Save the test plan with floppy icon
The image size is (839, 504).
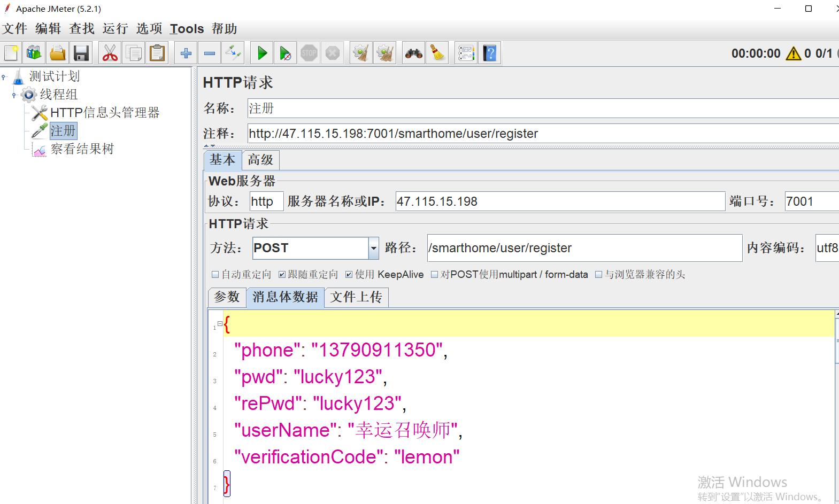[81, 53]
